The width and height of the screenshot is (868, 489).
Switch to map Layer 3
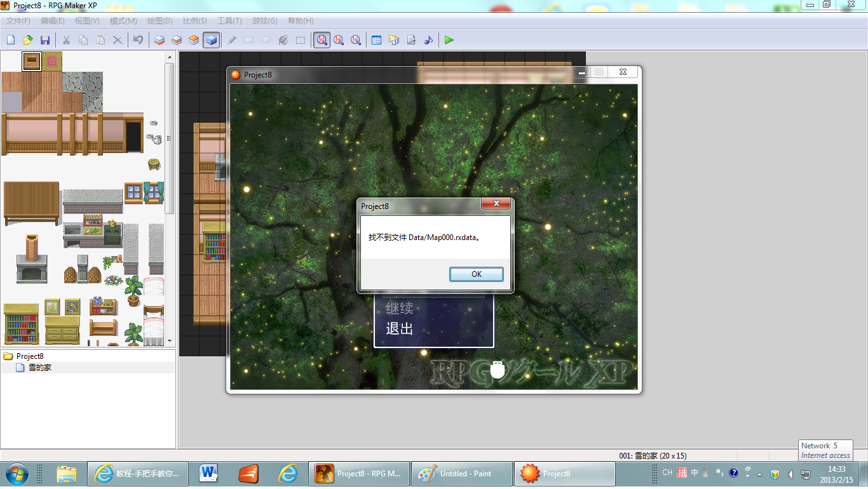pos(194,40)
